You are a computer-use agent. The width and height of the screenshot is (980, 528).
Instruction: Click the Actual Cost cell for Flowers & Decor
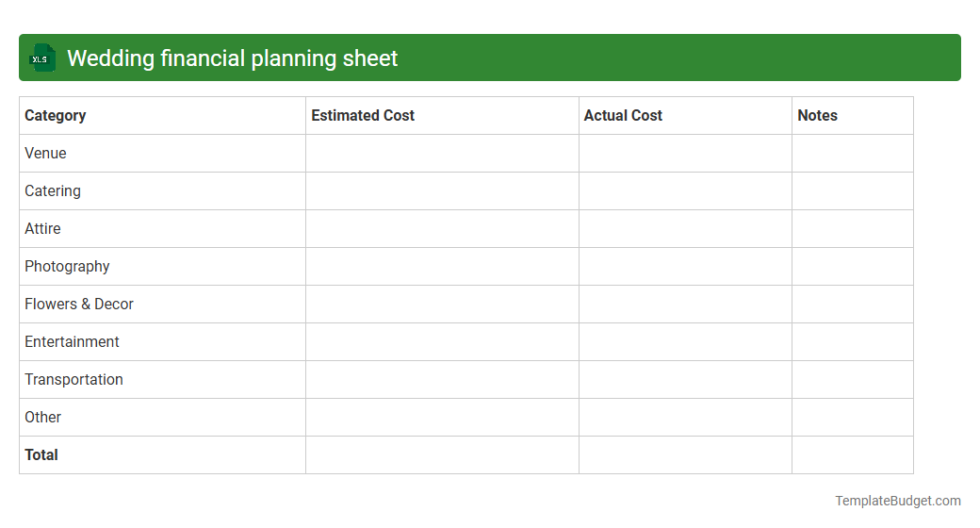[685, 304]
